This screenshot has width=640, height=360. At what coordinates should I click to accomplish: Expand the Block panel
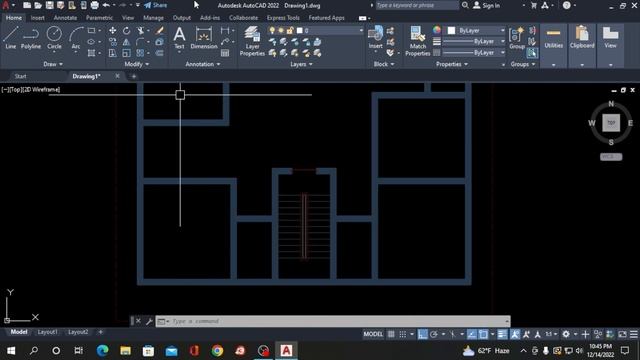pos(384,64)
